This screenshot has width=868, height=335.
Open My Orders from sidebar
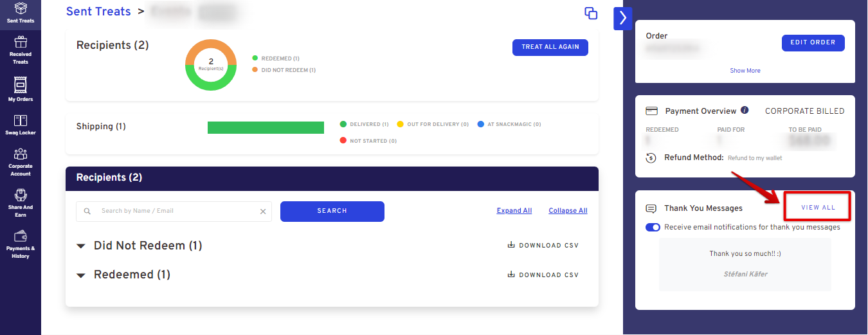coord(21,89)
